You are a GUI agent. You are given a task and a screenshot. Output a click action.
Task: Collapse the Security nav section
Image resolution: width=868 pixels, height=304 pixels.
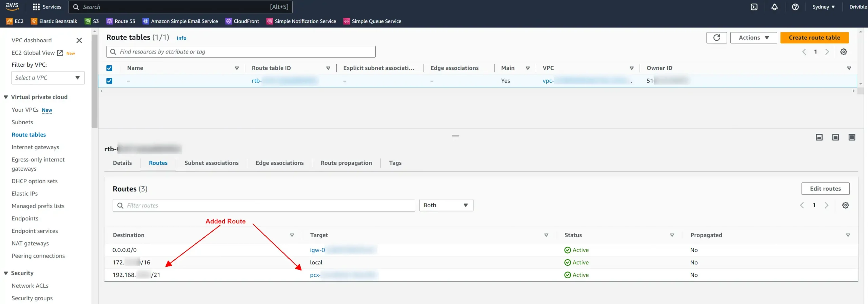click(6, 273)
